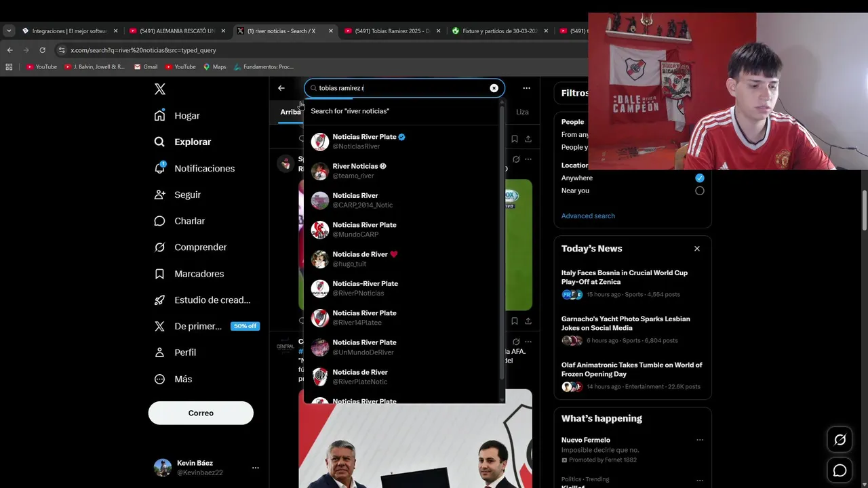Screen dimensions: 868x488
Task: Open Grok floating button
Action: click(840, 440)
